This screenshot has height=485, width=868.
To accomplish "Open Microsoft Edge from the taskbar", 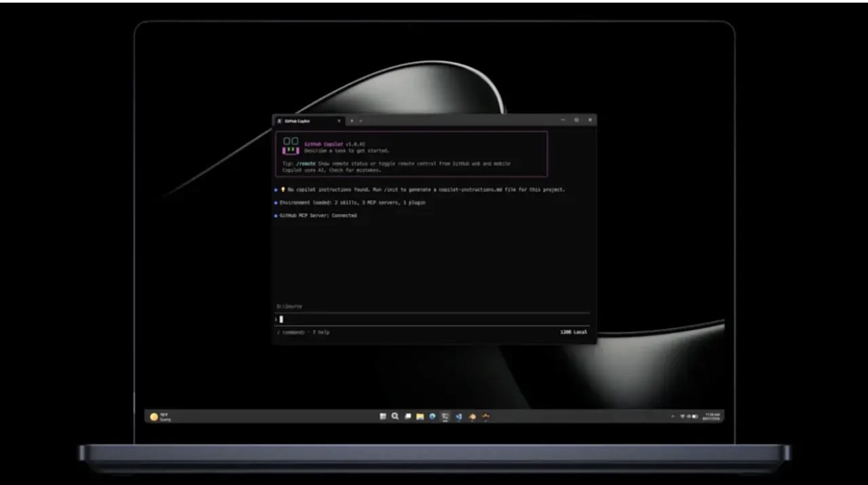I will [x=432, y=416].
